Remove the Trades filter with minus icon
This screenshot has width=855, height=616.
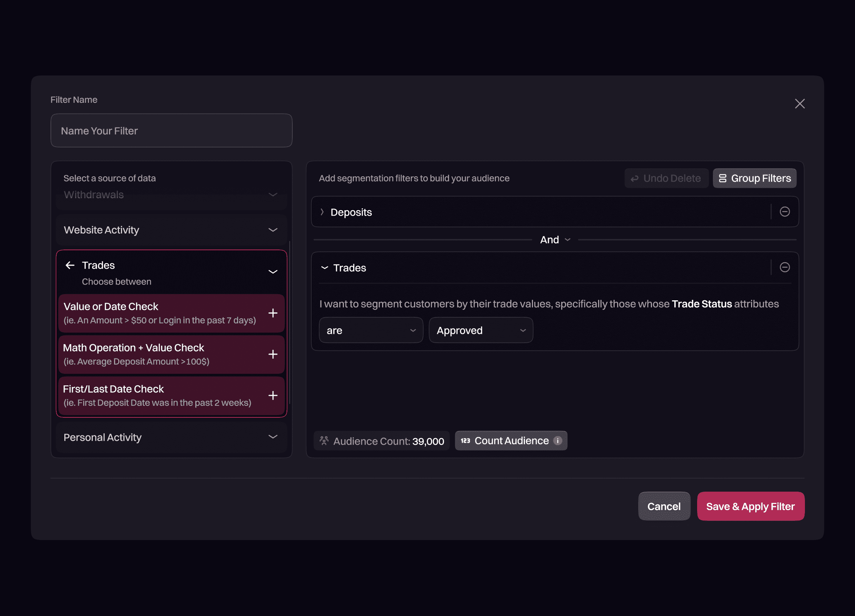click(x=785, y=267)
